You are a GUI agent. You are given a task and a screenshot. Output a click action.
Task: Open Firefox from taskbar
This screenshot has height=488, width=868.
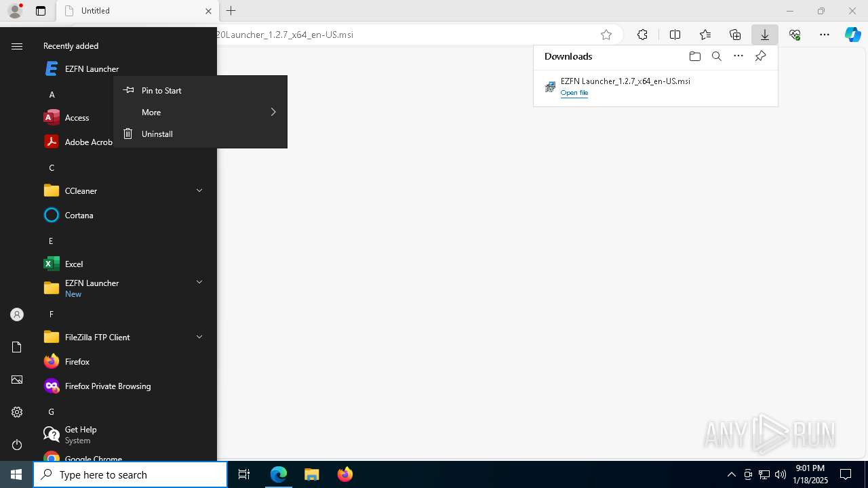[345, 474]
